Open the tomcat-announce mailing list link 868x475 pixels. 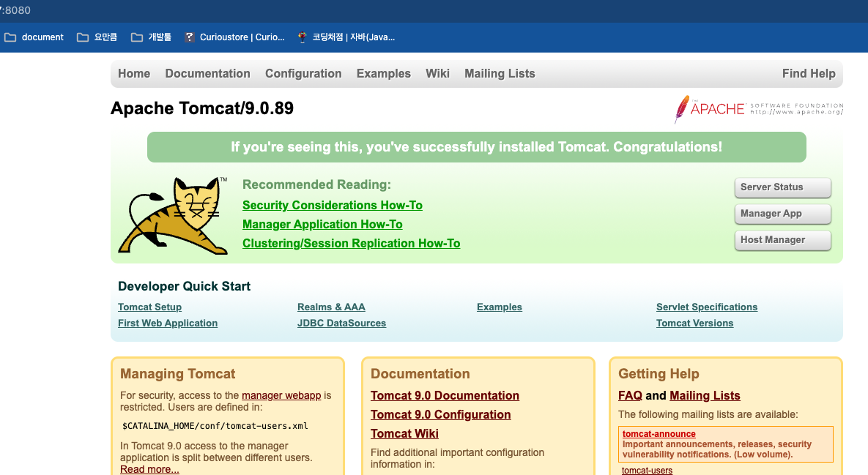tap(659, 434)
